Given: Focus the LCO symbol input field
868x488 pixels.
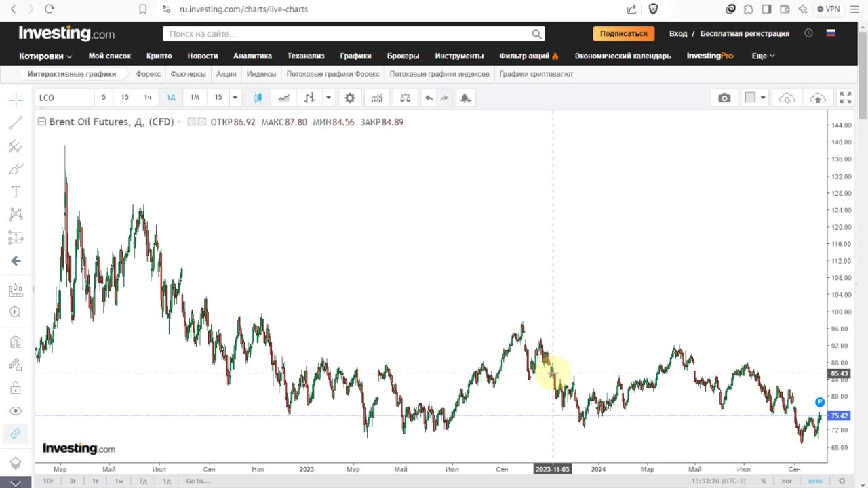Looking at the screenshot, I should click(64, 98).
